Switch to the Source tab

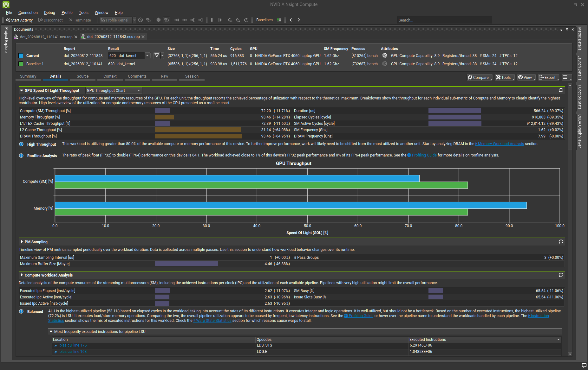point(83,76)
